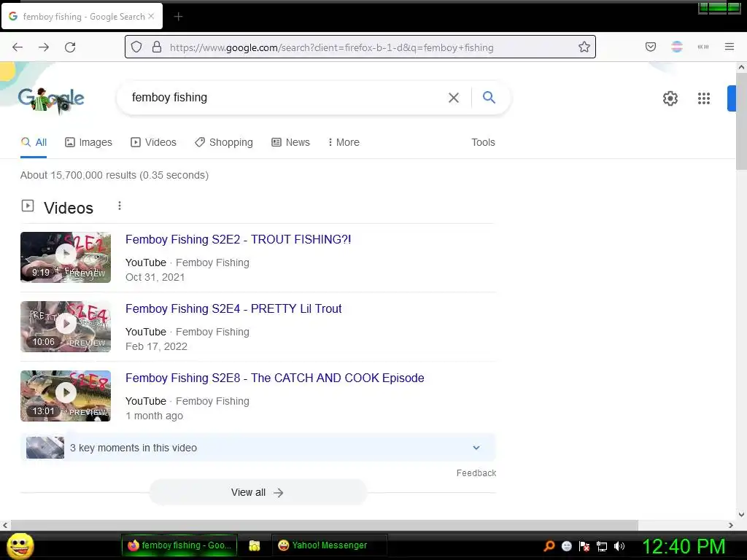Open the Google apps grid icon
Viewport: 747px width, 560px height.
(704, 98)
